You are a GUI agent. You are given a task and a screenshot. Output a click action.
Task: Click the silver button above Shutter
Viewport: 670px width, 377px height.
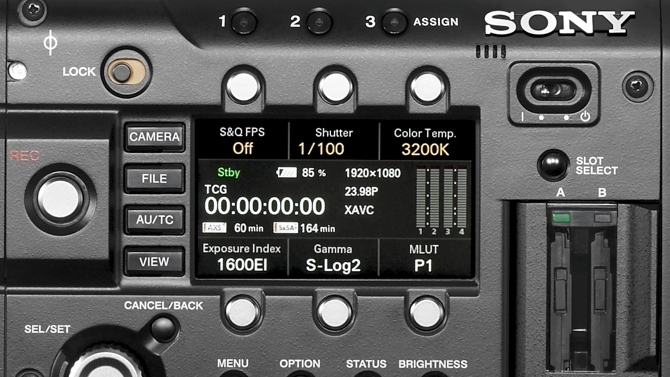point(335,87)
